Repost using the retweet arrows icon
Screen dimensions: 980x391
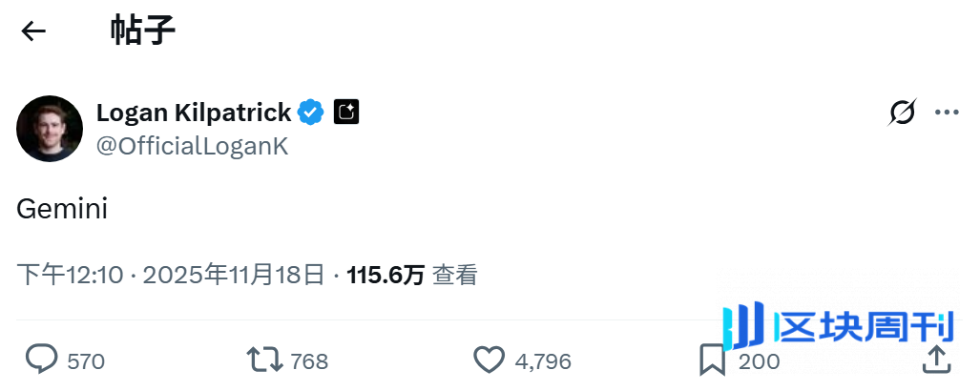tap(264, 360)
